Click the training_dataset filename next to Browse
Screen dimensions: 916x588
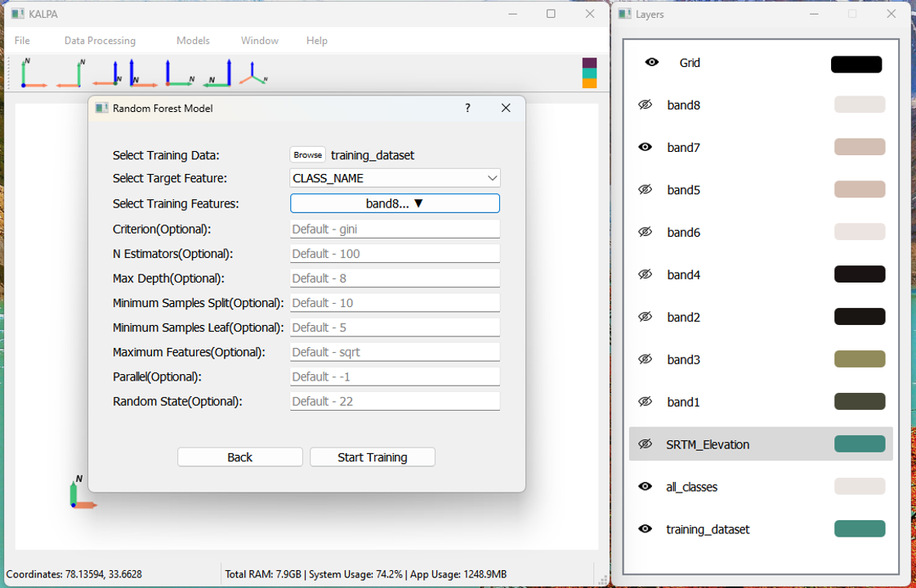(373, 155)
